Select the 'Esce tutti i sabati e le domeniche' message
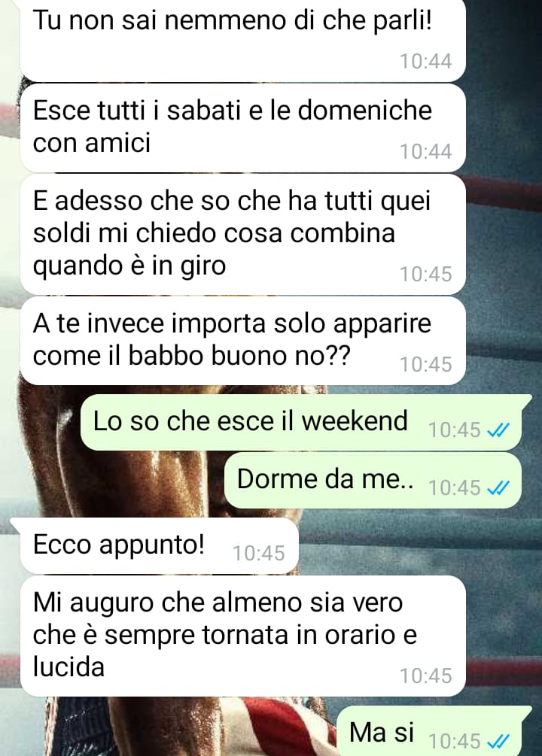The height and width of the screenshot is (756, 542). click(242, 128)
